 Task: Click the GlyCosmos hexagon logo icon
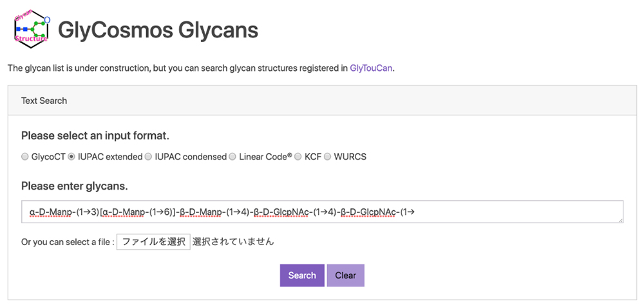32,29
